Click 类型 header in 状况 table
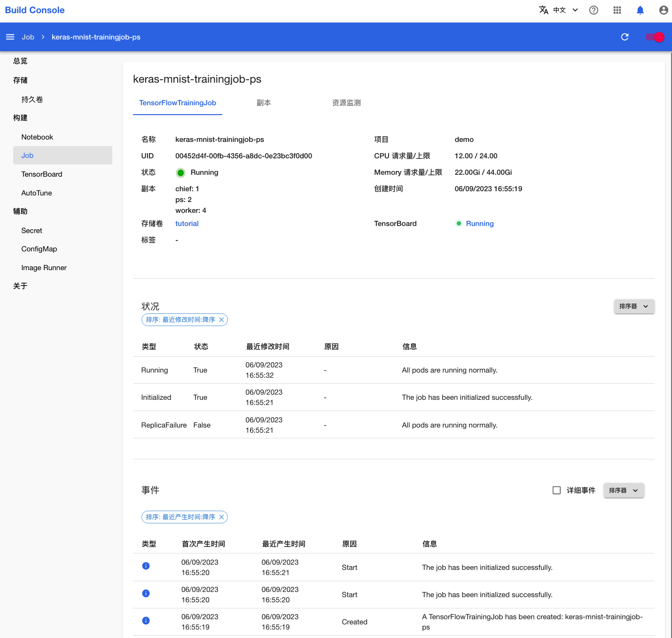 click(149, 347)
